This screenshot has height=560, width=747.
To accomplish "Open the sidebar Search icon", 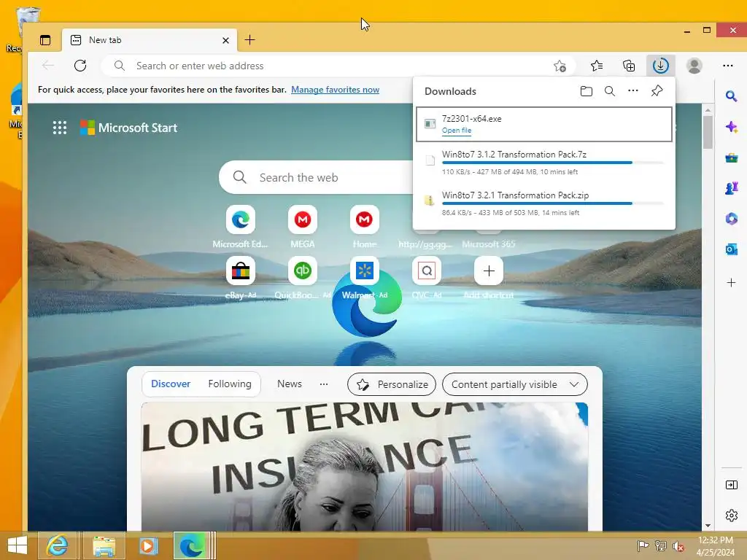I will (x=731, y=97).
